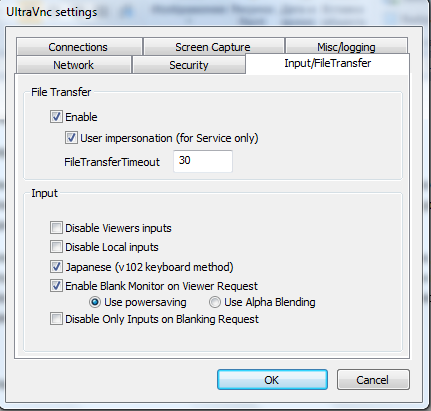The height and width of the screenshot is (411, 431).
Task: Toggle User impersonation checkbox
Action: pos(71,138)
